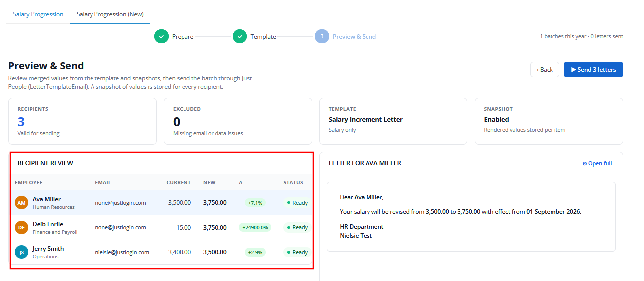The height and width of the screenshot is (281, 644).
Task: Select step 3 Preview & Send circle
Action: (322, 36)
